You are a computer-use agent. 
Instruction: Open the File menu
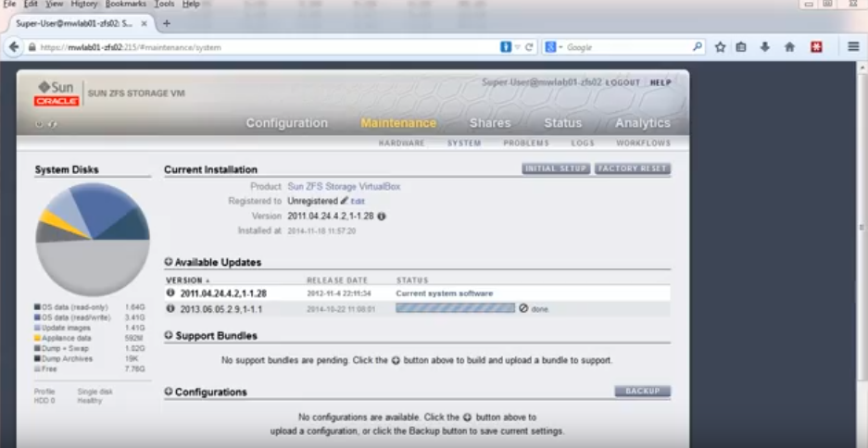coord(10,4)
